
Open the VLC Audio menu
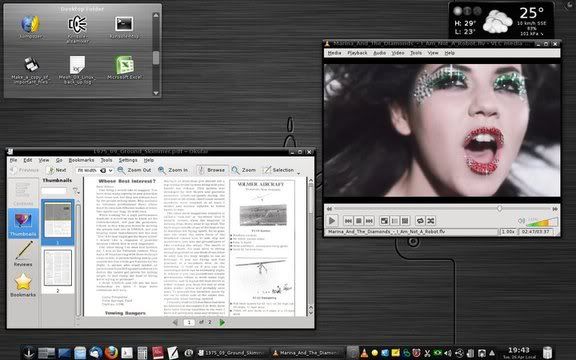[x=379, y=53]
